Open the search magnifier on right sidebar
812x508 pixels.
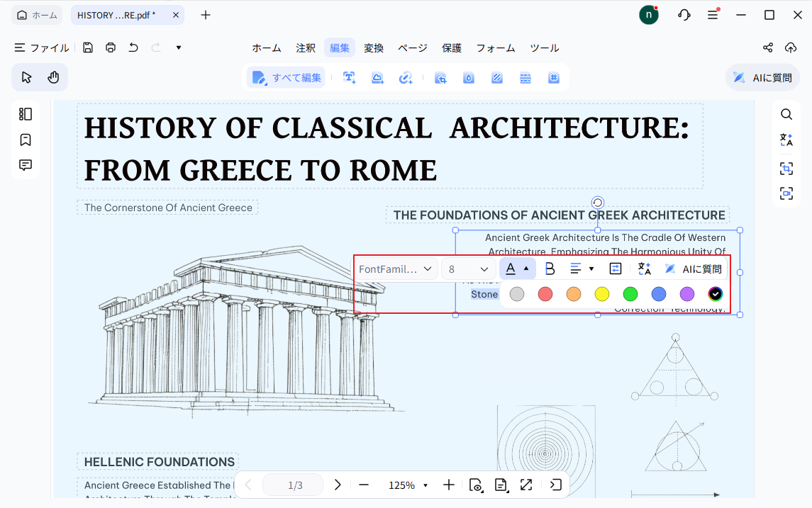pos(786,114)
